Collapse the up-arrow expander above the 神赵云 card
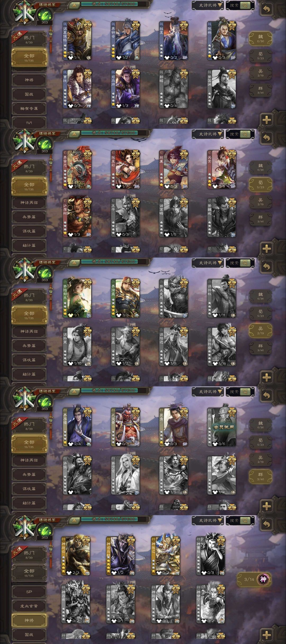Viewport: 286px width, 644px height. tap(74, 520)
